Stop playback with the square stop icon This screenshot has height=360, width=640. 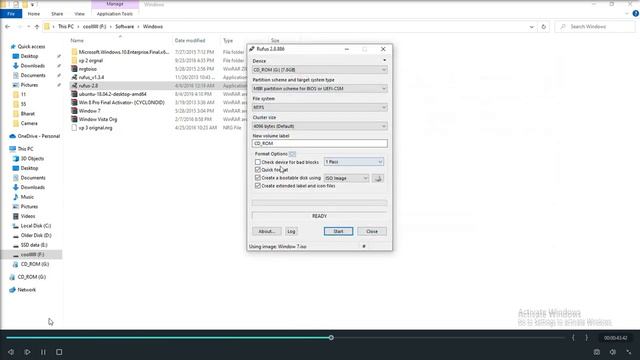click(59, 352)
